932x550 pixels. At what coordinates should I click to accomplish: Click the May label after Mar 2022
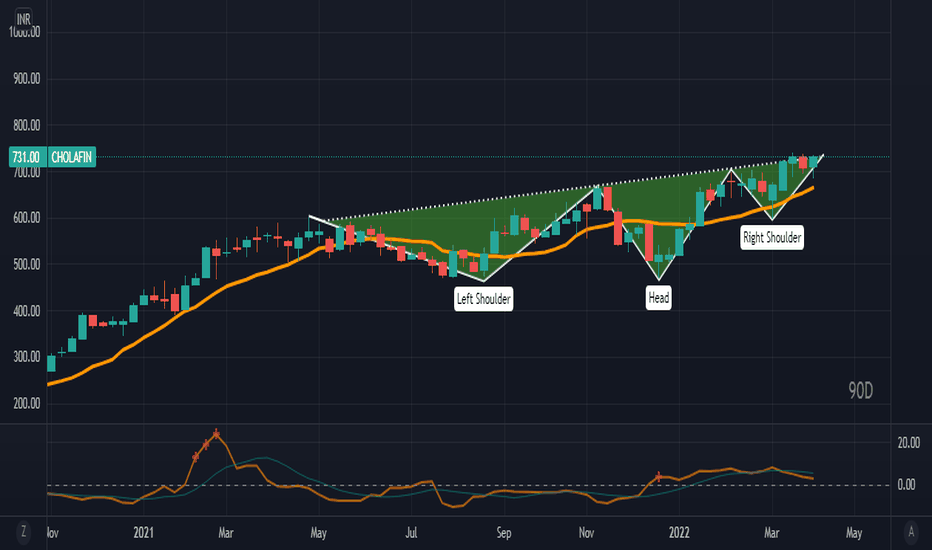854,532
